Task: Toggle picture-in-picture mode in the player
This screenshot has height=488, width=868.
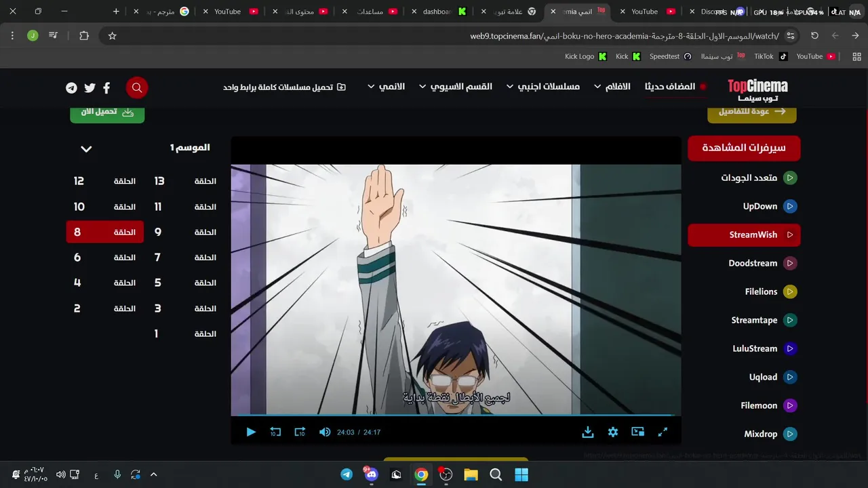Action: coord(637,432)
